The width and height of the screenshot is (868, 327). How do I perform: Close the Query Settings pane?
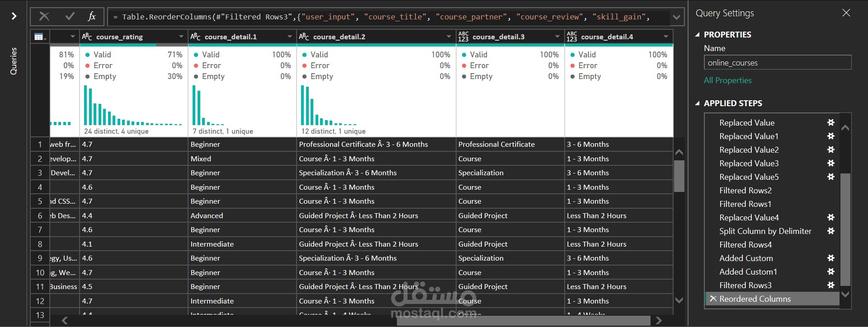(x=846, y=13)
